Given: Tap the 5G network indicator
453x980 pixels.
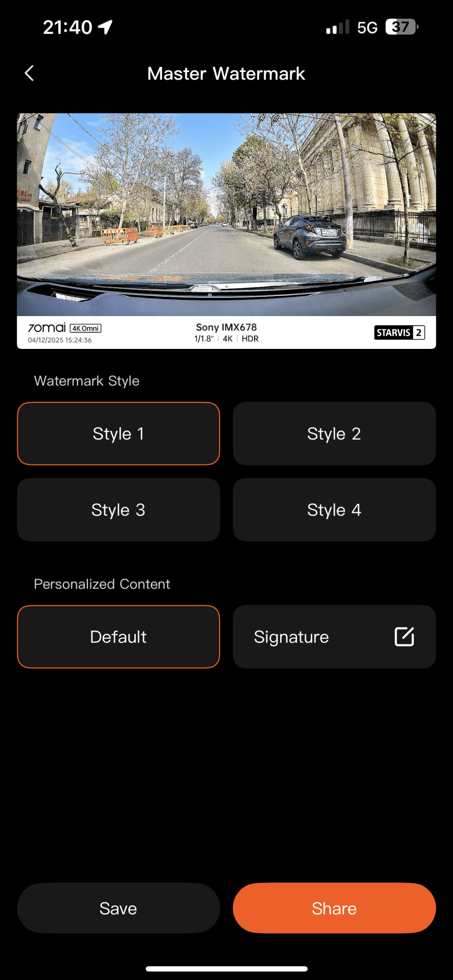Looking at the screenshot, I should 367,27.
